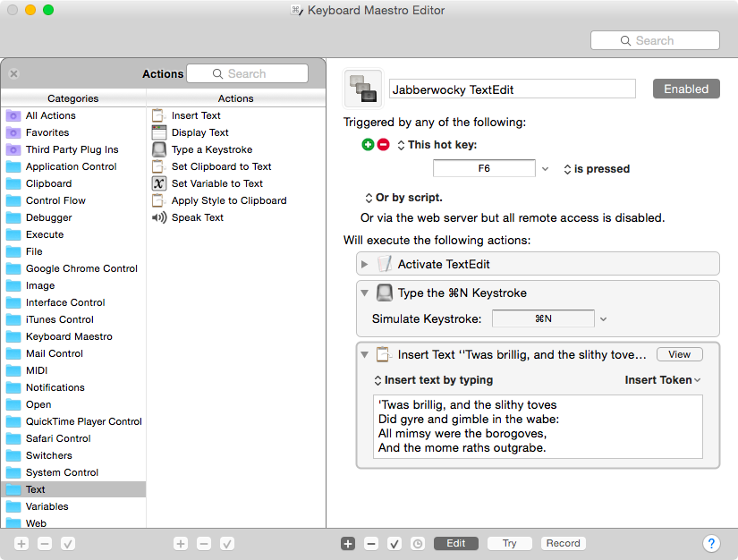Open the Simulate Keystroke dropdown arrow
This screenshot has height=560, width=738.
[604, 319]
